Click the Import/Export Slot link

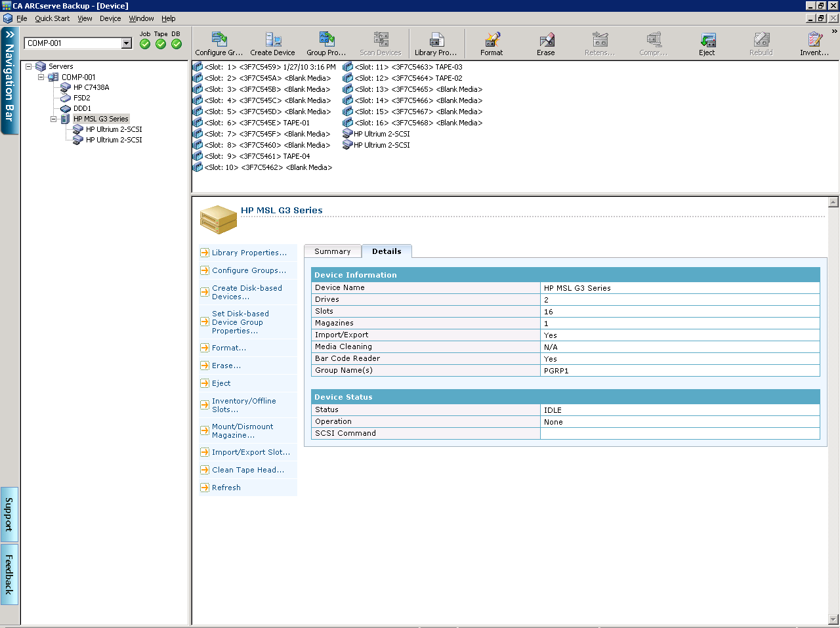coord(250,452)
